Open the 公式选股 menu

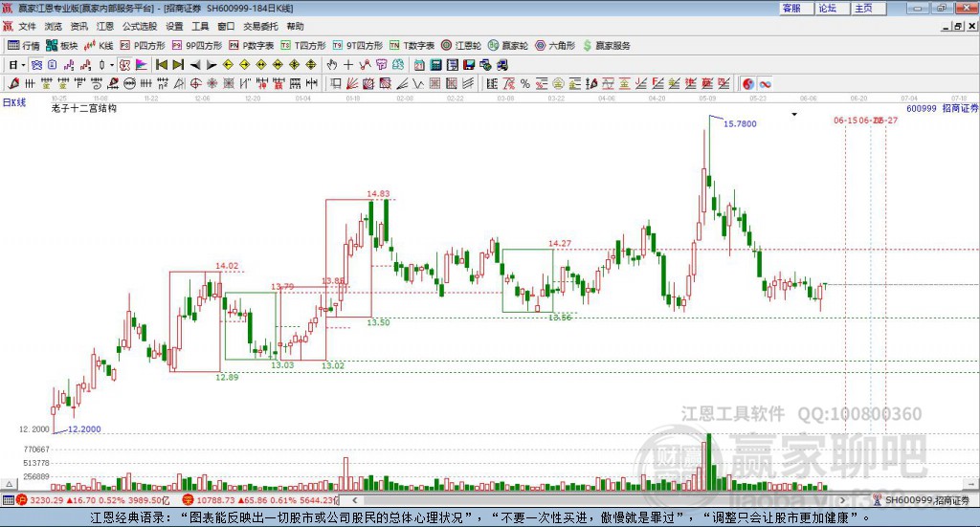pos(140,26)
